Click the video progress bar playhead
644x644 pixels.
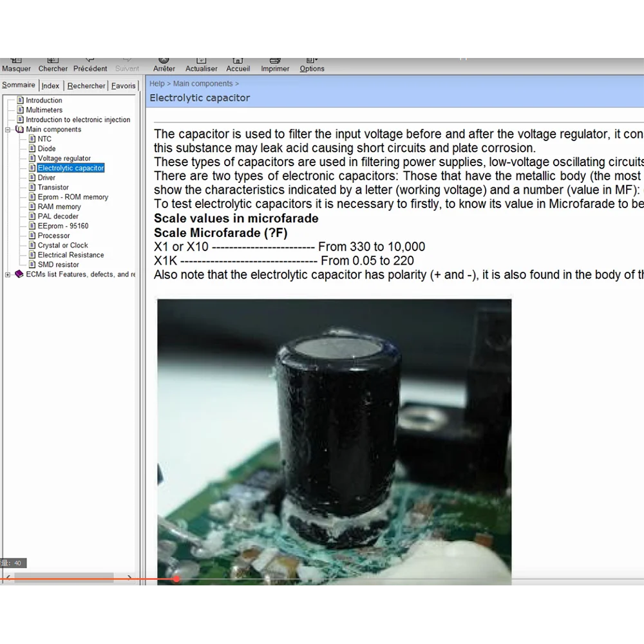tap(176, 579)
